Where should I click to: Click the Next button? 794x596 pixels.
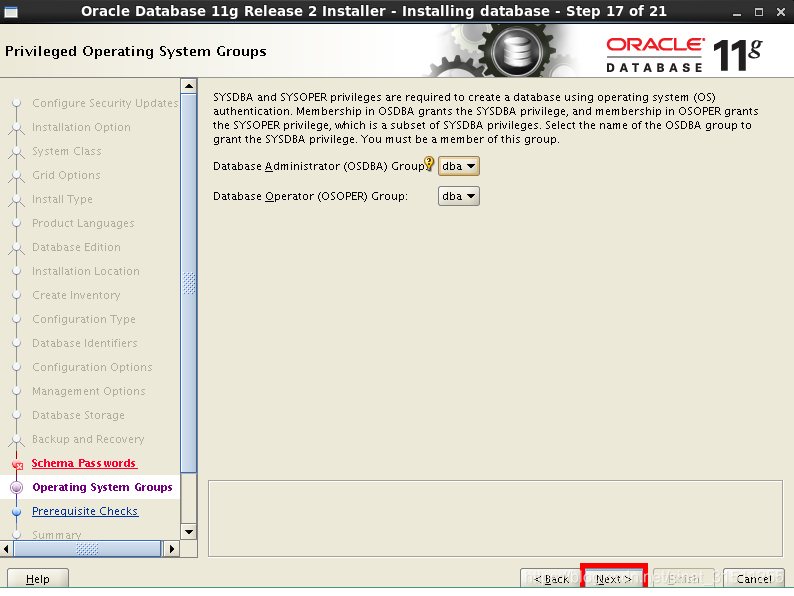[x=613, y=578]
